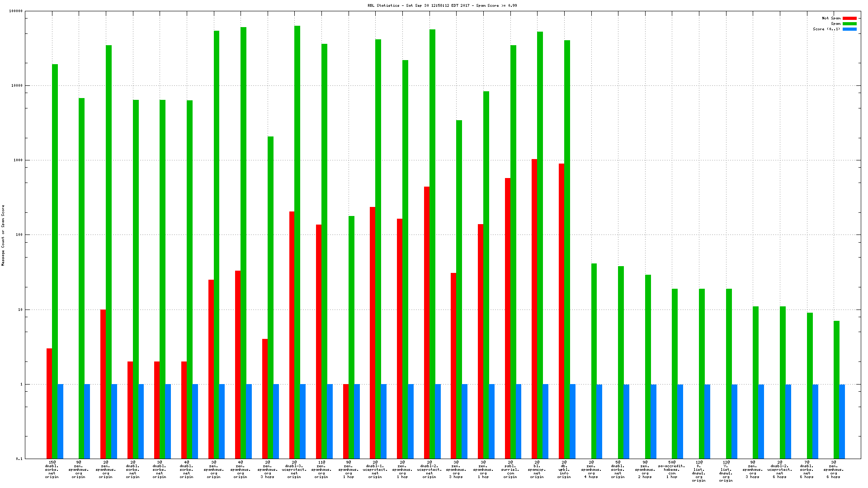
Task: Click the 15@ dnsbl.sorbs.net origin label
Action: pyautogui.click(x=52, y=469)
